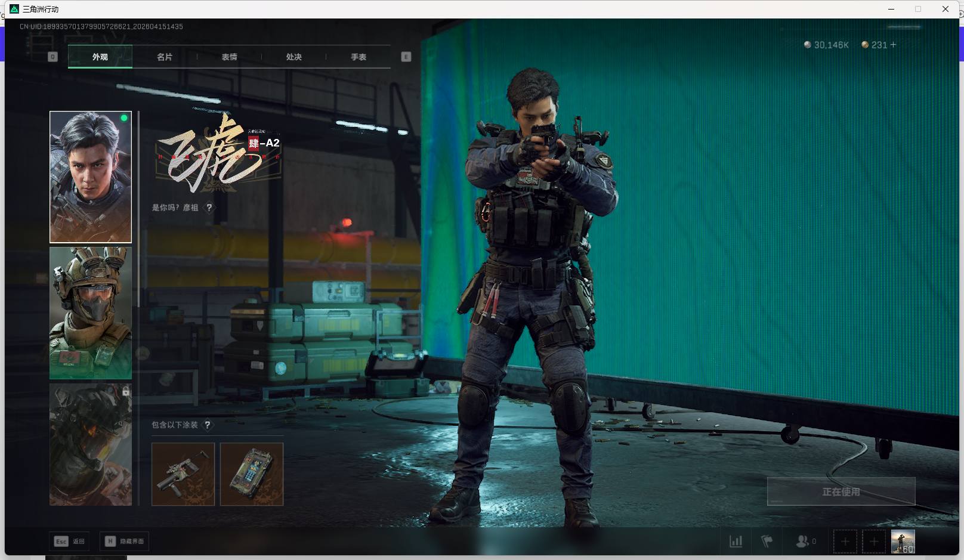Select the helmeted masked soldier skin thumbnail
The height and width of the screenshot is (560, 964).
(91, 313)
